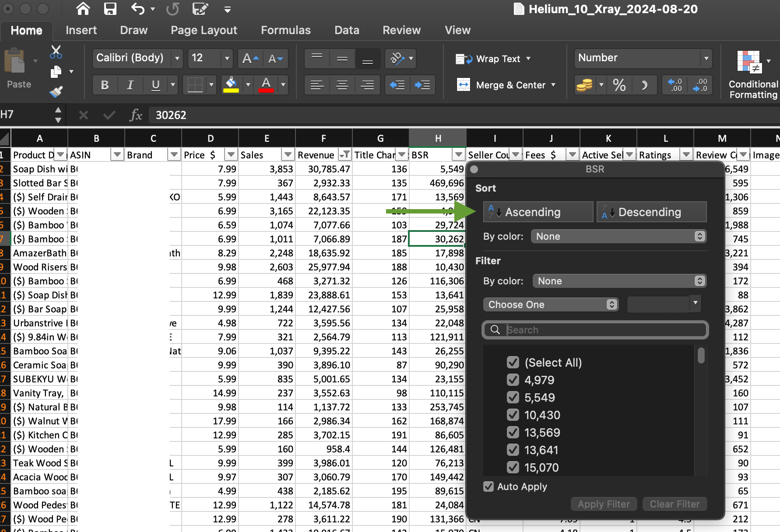Screen dimensions: 780x532
Task: Uncheck the 4,979 filter value
Action: (513, 380)
